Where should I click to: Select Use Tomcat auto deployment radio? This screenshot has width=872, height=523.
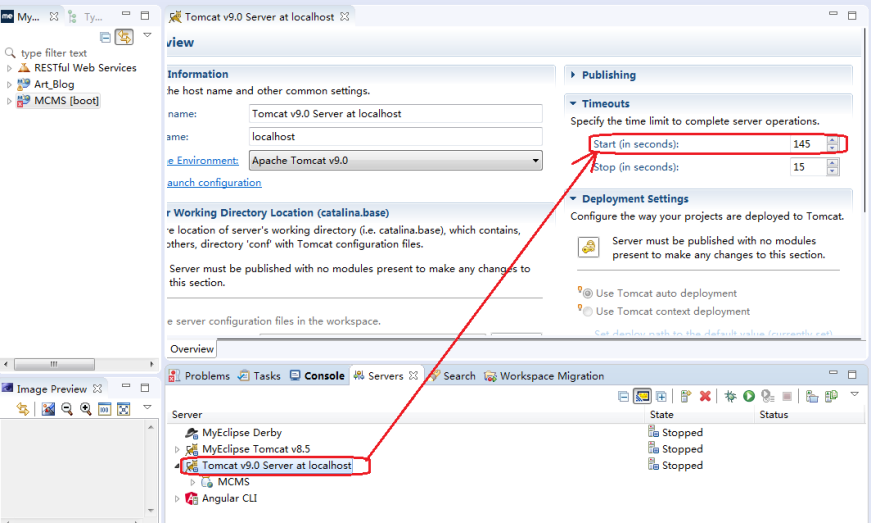(587, 294)
